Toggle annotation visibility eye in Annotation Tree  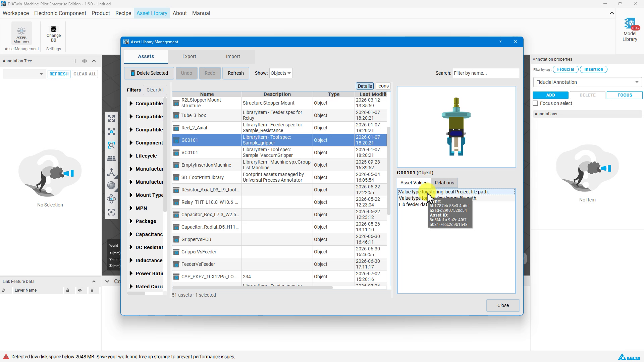(85, 61)
